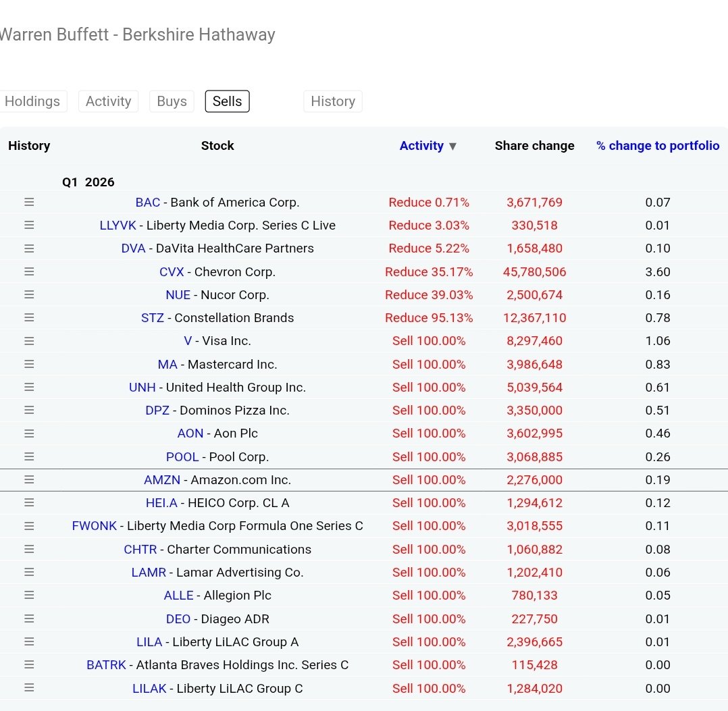Open the STZ ticker link
728x711 pixels.
pos(153,318)
